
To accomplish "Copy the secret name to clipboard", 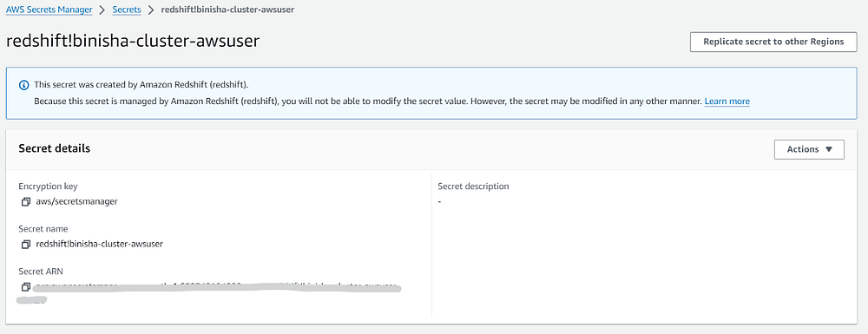I will click(x=25, y=244).
